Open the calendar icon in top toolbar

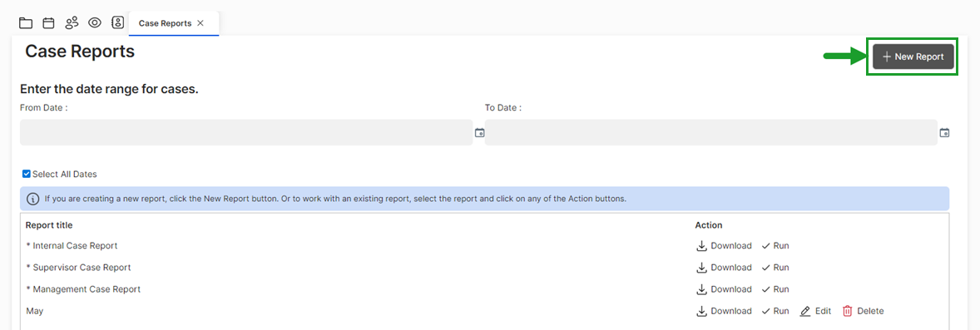tap(48, 23)
